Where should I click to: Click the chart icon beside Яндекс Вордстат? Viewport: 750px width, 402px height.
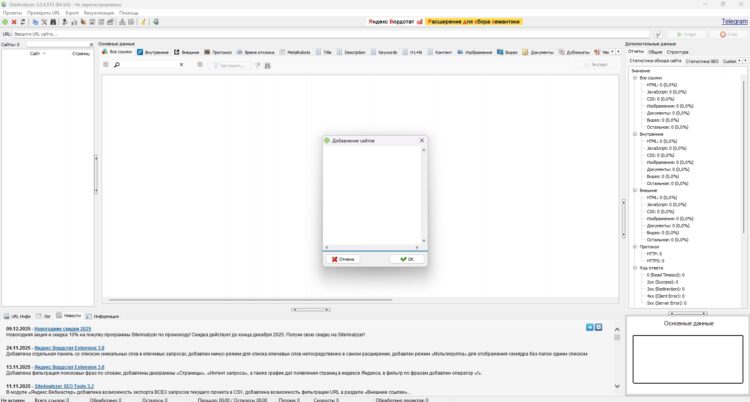click(419, 22)
